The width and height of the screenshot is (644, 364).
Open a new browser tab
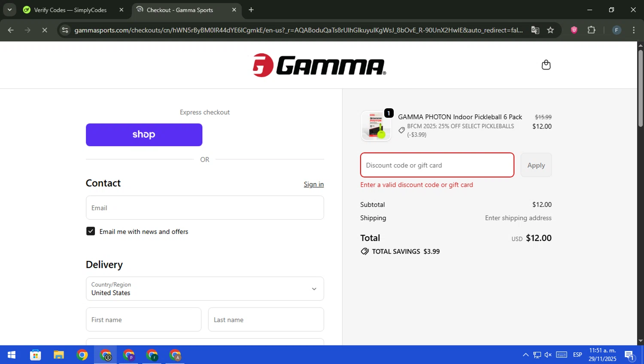point(251,10)
